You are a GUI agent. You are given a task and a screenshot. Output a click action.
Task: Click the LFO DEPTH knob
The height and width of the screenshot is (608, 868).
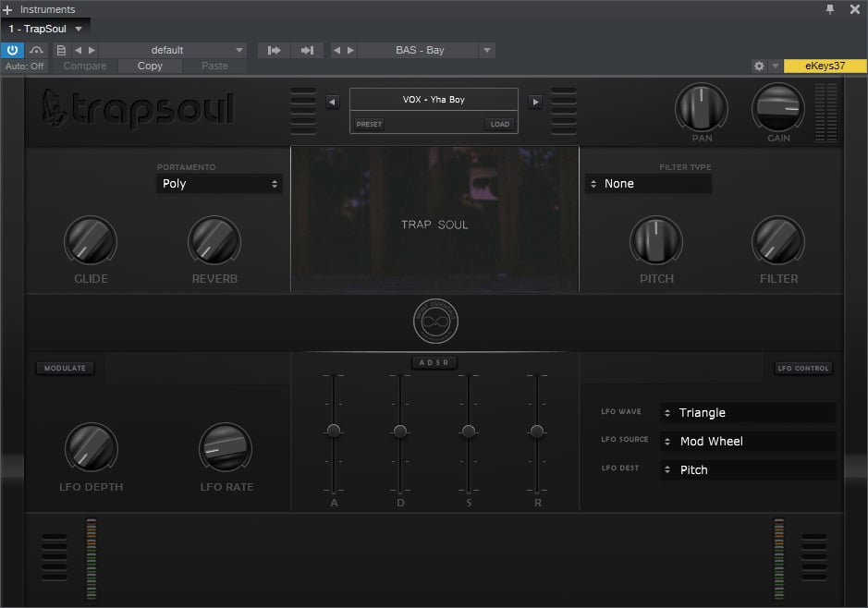pos(92,448)
